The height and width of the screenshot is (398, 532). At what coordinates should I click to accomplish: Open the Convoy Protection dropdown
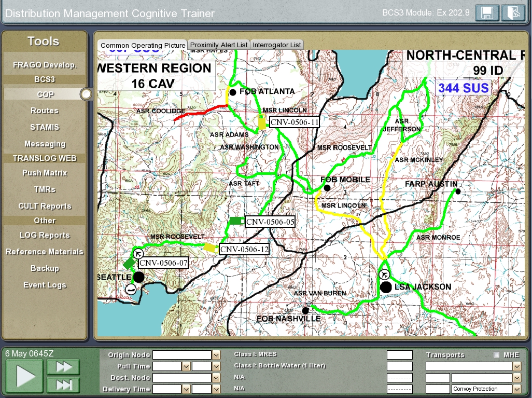click(x=516, y=389)
